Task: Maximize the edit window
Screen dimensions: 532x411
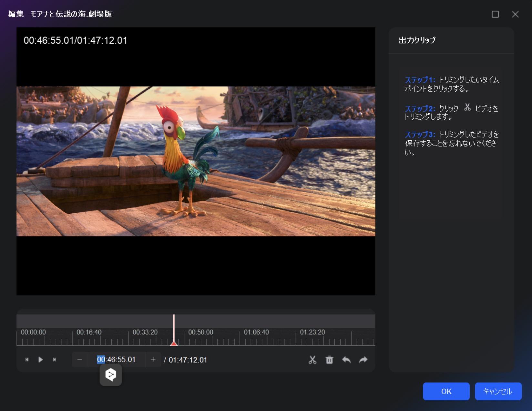Action: coord(495,14)
